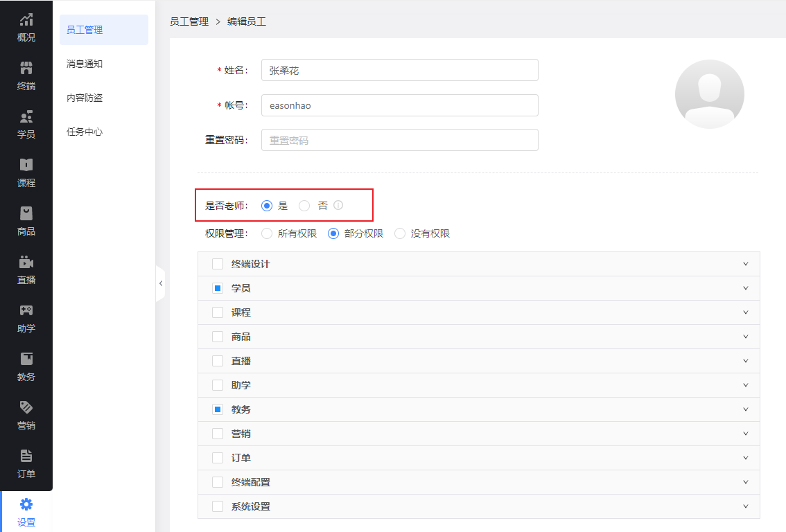Expand the 终端设计 row chevron

click(x=745, y=264)
